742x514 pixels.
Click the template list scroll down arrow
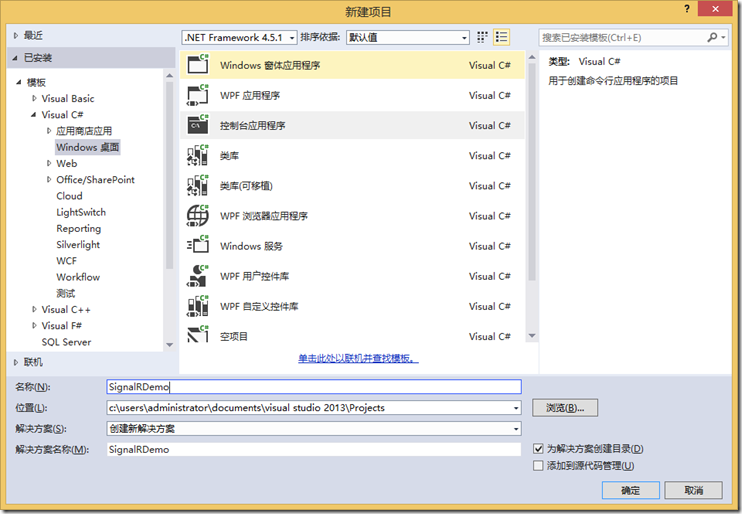click(x=532, y=336)
